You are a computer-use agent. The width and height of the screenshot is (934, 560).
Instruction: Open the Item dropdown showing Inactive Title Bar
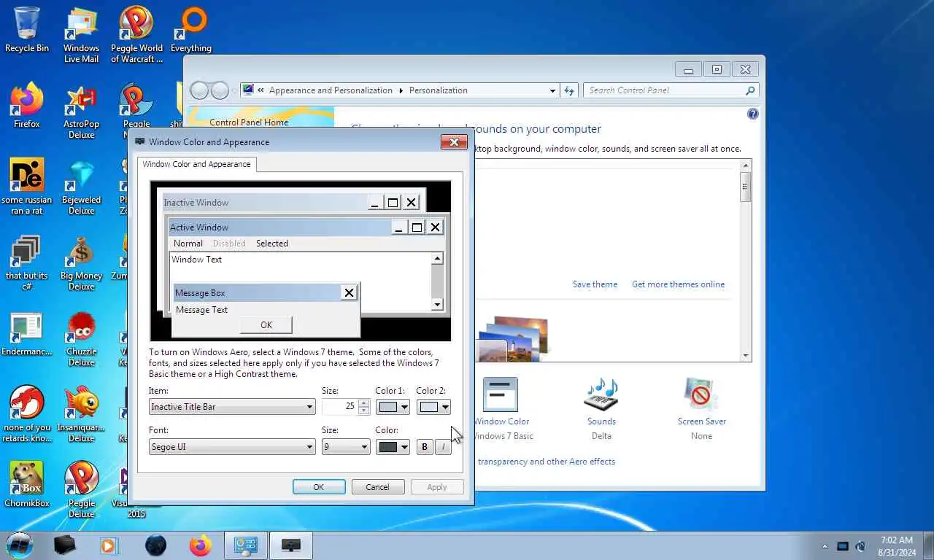pos(232,407)
